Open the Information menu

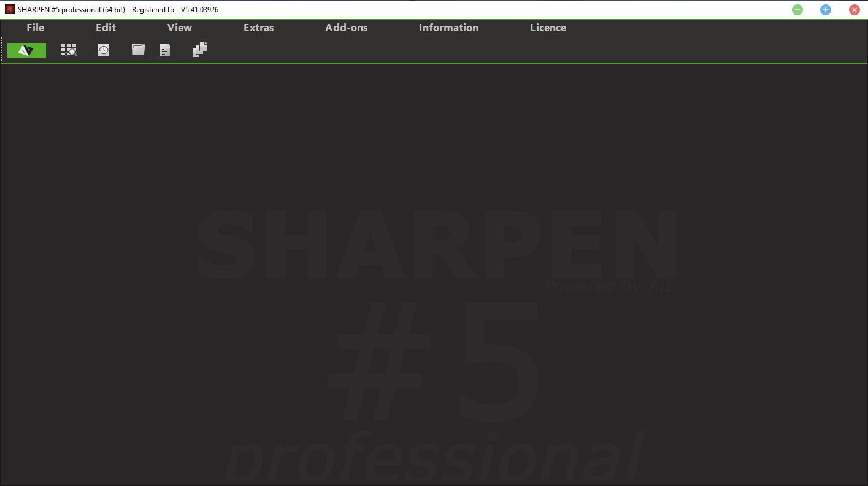point(448,28)
